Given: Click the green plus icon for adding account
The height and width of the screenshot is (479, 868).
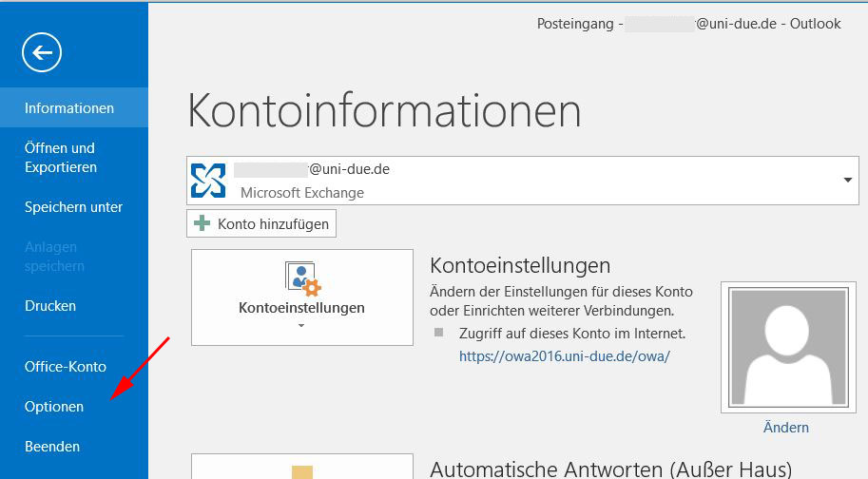Looking at the screenshot, I should pos(203,224).
